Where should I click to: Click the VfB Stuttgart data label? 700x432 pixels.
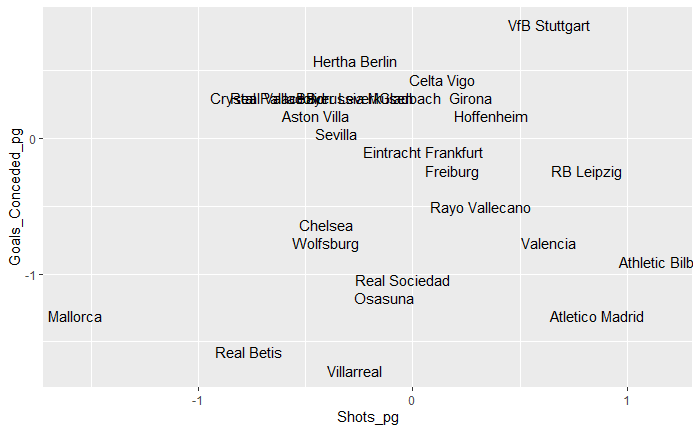[548, 26]
